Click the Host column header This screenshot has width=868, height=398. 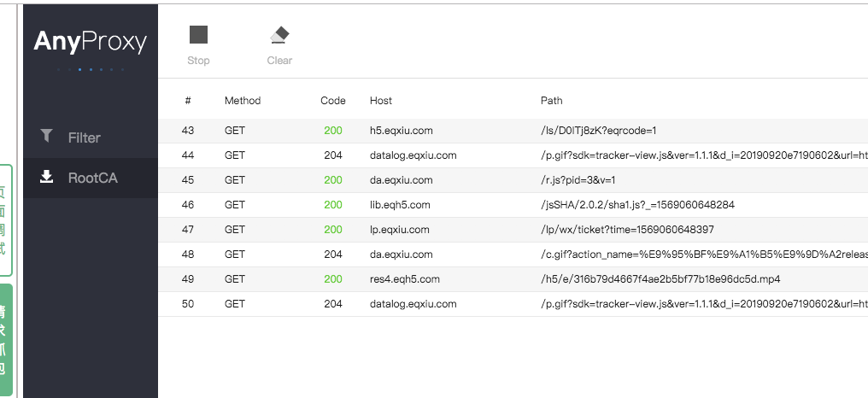point(381,101)
